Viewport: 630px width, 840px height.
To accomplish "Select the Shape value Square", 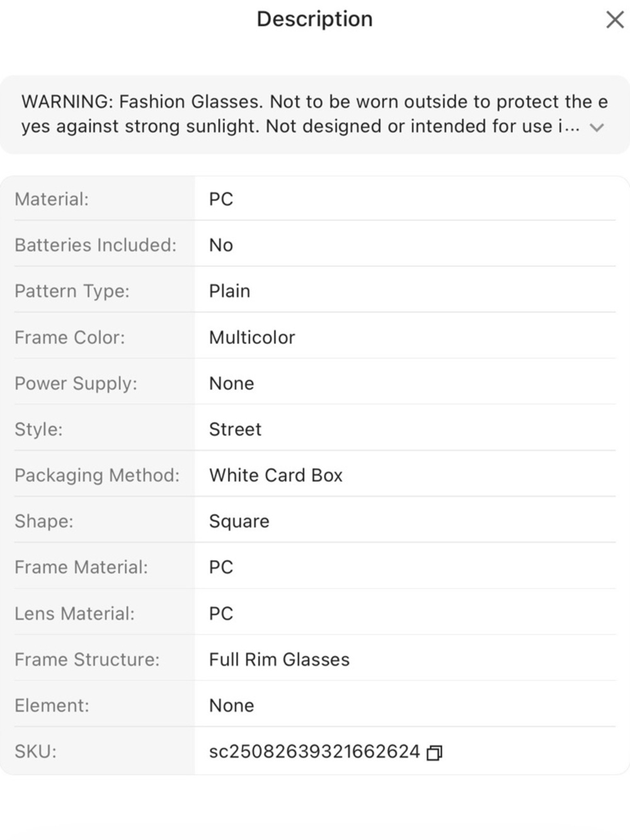I will [239, 522].
